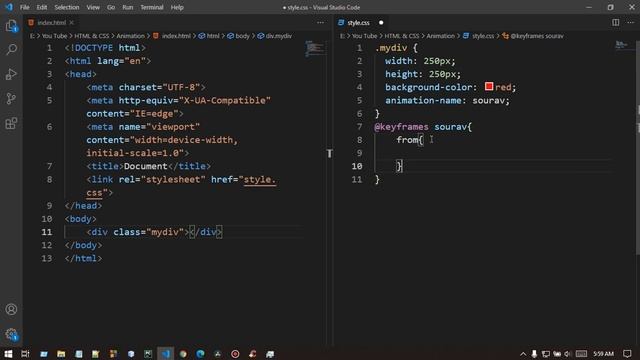Open the File menu
The height and width of the screenshot is (360, 640).
point(24,7)
